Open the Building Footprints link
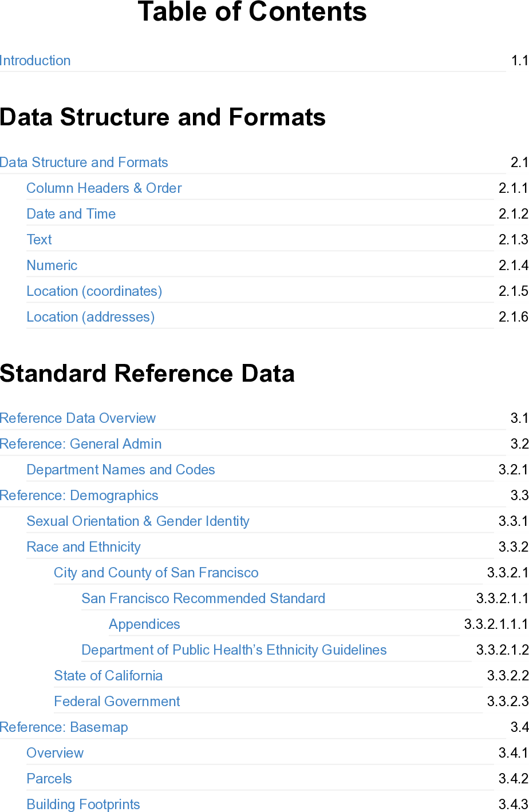This screenshot has height=812, width=529. coord(84,805)
